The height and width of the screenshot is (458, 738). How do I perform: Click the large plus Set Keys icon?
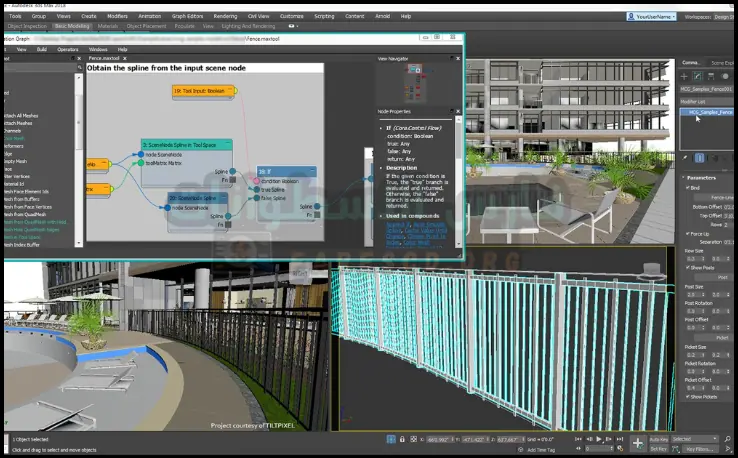(x=638, y=442)
